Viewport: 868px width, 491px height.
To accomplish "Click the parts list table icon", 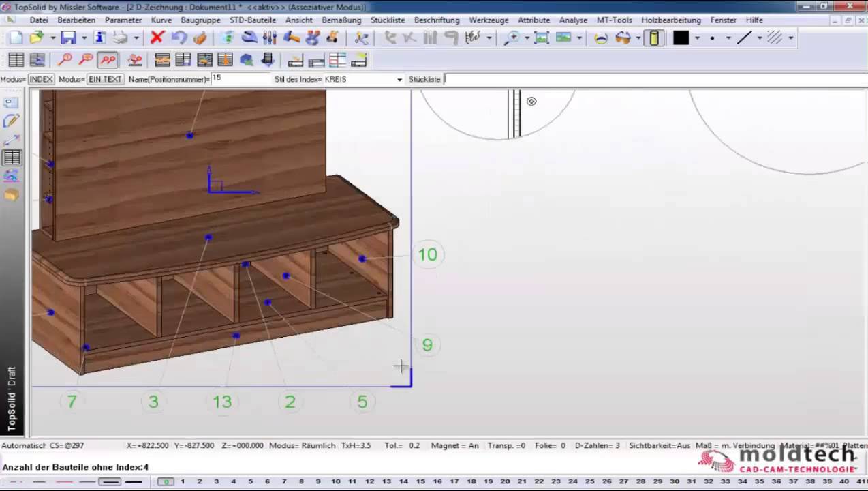I will pyautogui.click(x=16, y=60).
